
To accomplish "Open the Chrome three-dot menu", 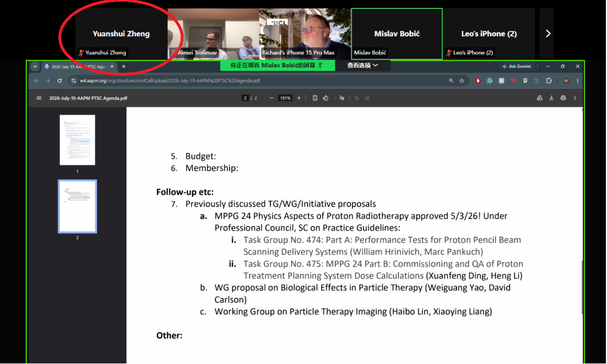I will click(x=578, y=81).
